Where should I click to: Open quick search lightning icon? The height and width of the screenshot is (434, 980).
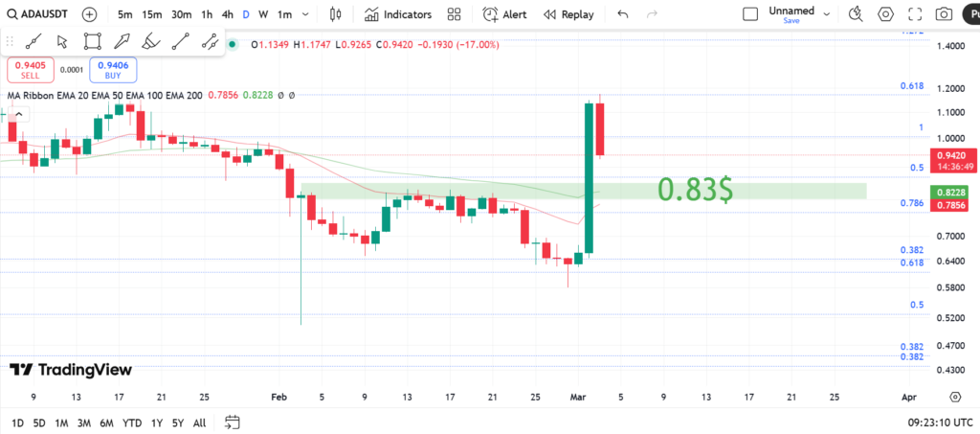pos(856,14)
